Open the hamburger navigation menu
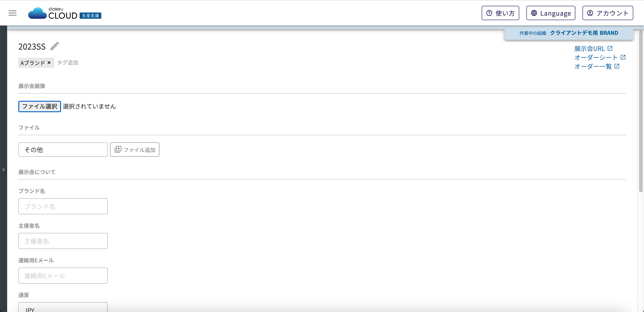The height and width of the screenshot is (312, 644). 13,13
